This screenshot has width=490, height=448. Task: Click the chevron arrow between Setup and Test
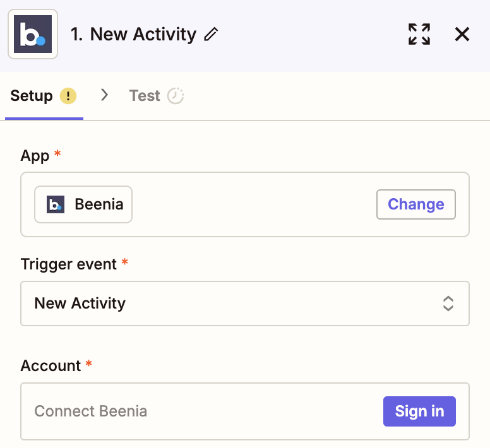click(x=105, y=95)
